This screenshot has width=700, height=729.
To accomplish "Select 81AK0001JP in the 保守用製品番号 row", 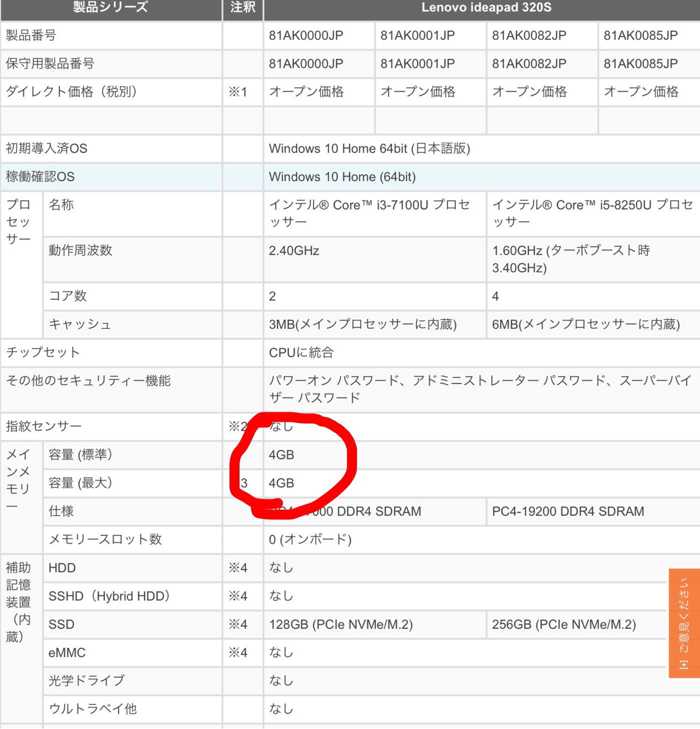I will 417,64.
